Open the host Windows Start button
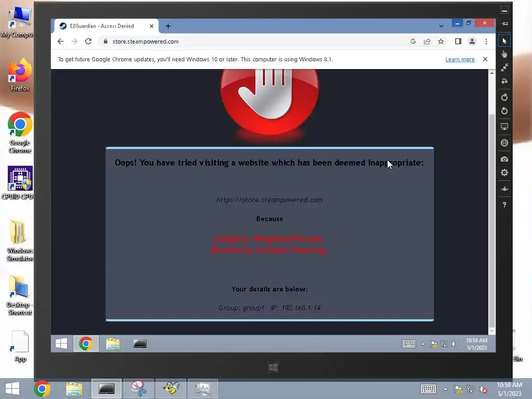 tap(12, 389)
